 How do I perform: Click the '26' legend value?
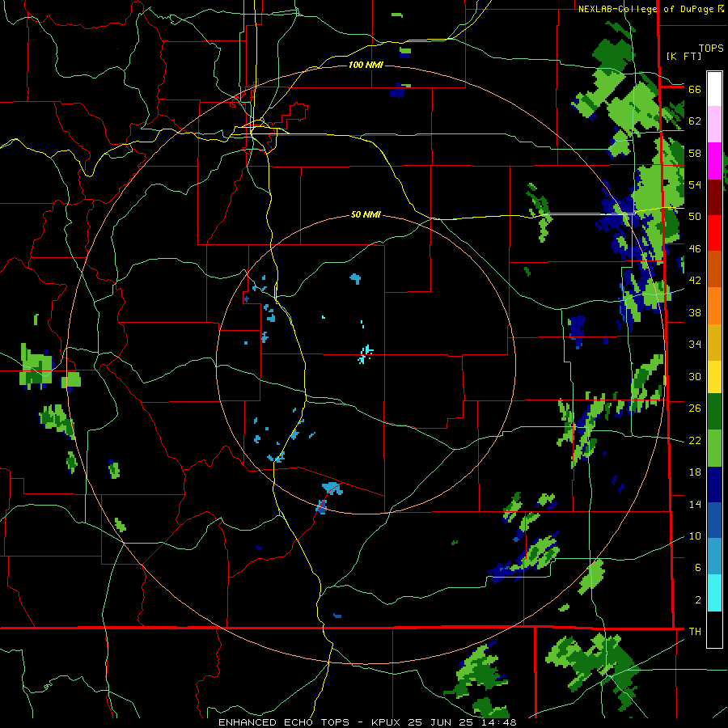coord(695,408)
